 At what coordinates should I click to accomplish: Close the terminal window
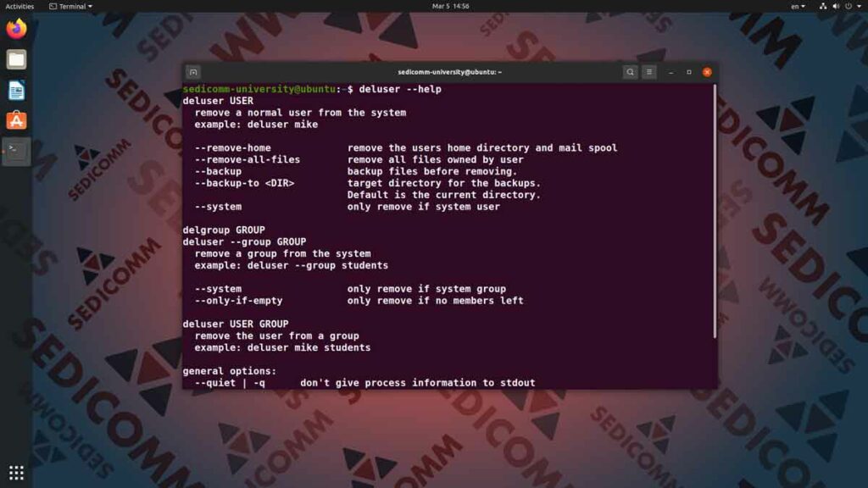[x=707, y=72]
